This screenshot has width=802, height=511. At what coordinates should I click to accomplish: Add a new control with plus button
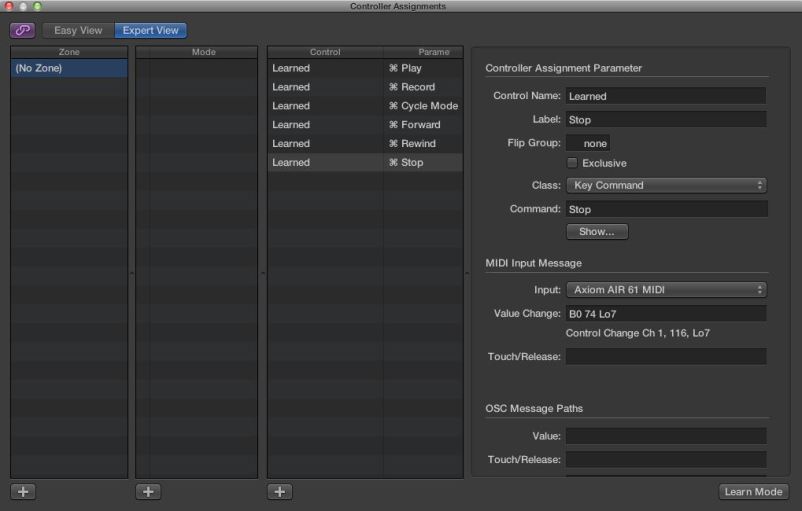280,492
